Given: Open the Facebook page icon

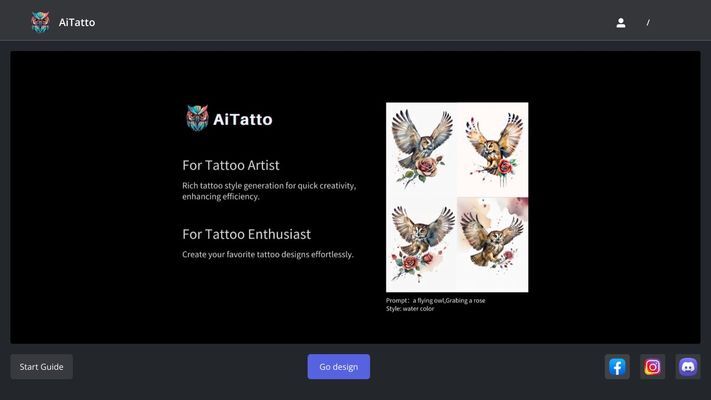Looking at the screenshot, I should pyautogui.click(x=617, y=367).
